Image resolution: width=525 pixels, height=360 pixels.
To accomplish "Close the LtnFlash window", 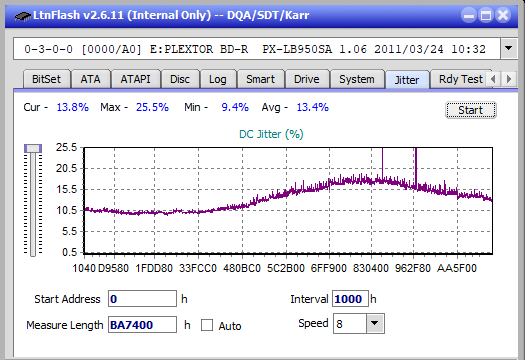I will pyautogui.click(x=503, y=15).
